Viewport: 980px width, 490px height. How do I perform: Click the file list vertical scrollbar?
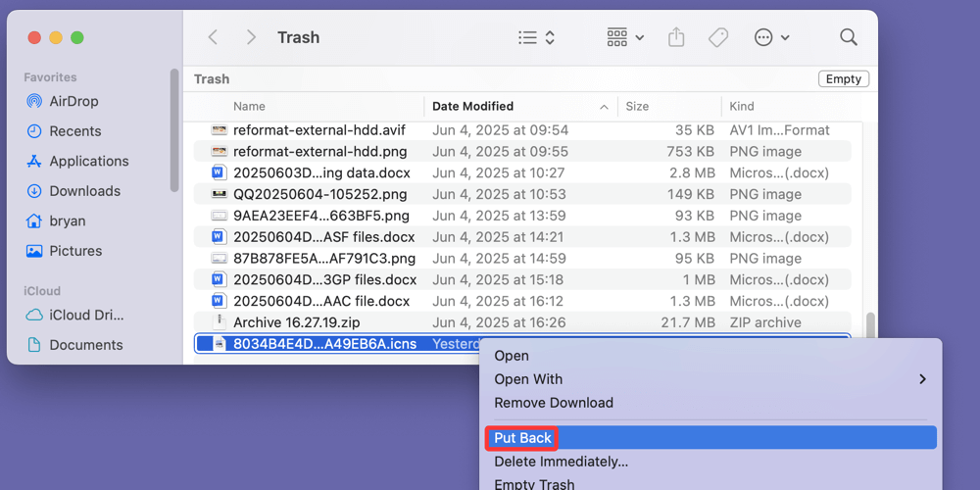coord(870,325)
